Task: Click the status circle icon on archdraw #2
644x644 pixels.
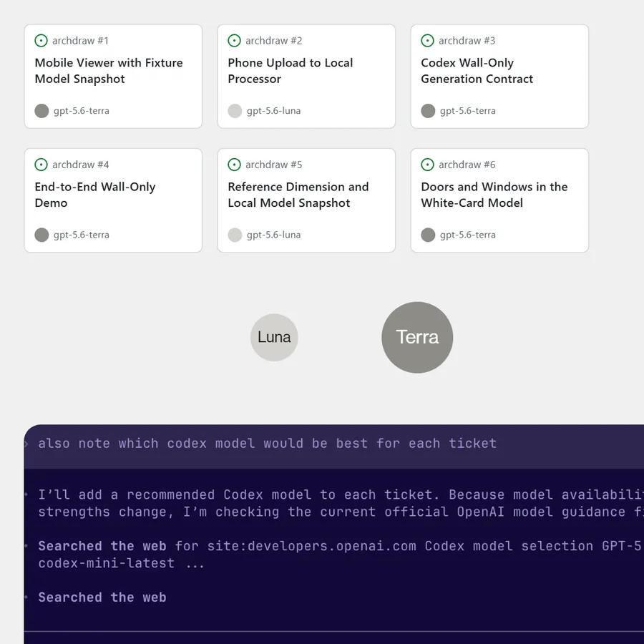Action: tap(234, 41)
